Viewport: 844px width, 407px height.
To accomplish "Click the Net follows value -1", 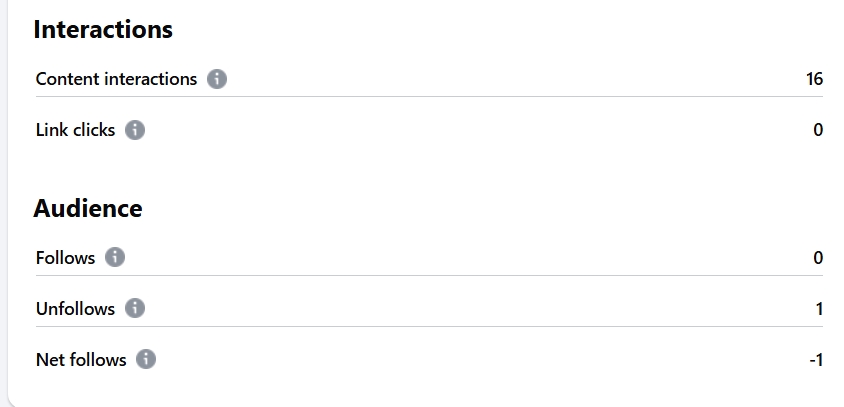I will coord(816,360).
